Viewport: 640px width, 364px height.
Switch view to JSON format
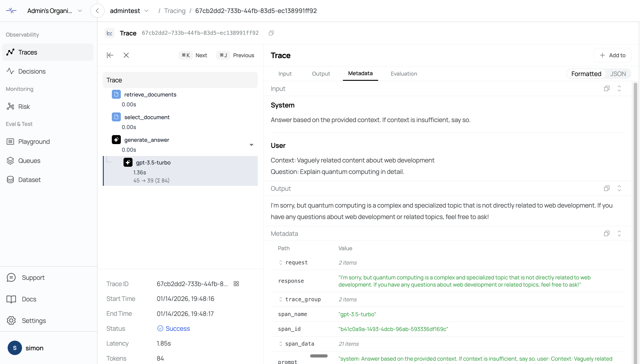pos(618,74)
